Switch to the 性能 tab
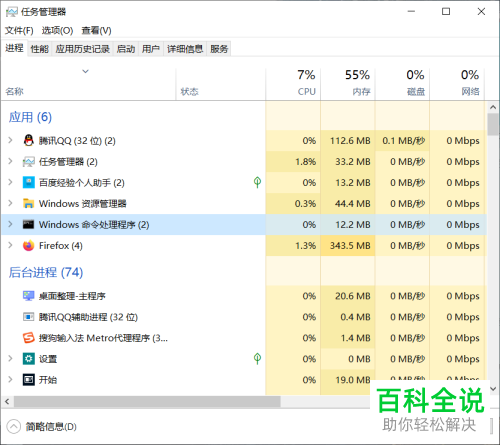 pos(40,49)
